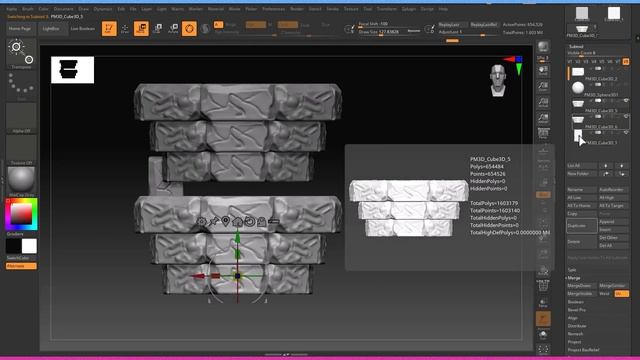Image resolution: width=640 pixels, height=360 pixels.
Task: Click the sphere sculptris icon beside Gizmo
Action: coord(205,29)
